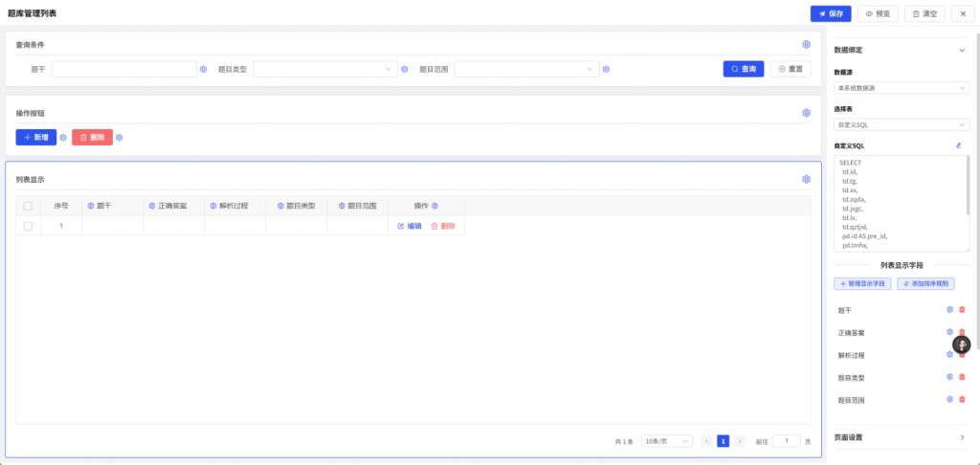This screenshot has height=465, width=980.
Task: Check the checkbox on row 1
Action: [28, 226]
